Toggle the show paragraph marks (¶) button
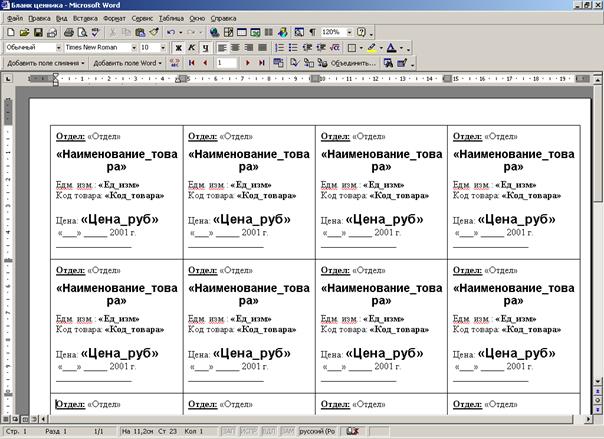Viewport: 604px width, 439px height. point(311,33)
